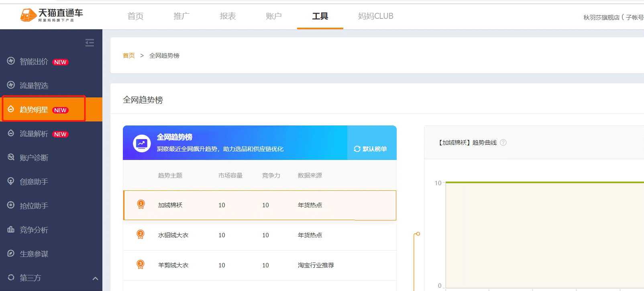Click the 首页 breadcrumb link
This screenshot has height=291, width=644.
pos(128,56)
